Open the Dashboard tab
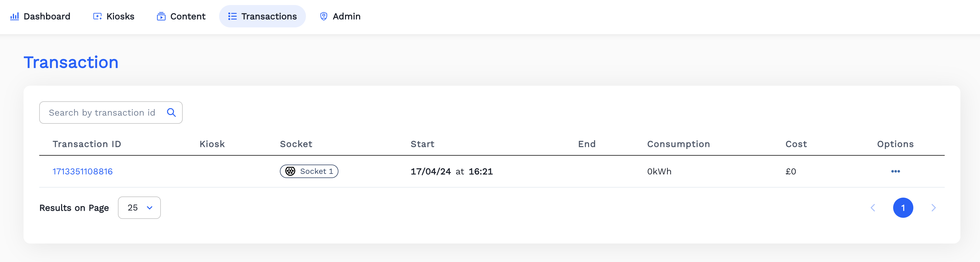The width and height of the screenshot is (980, 262). [40, 16]
